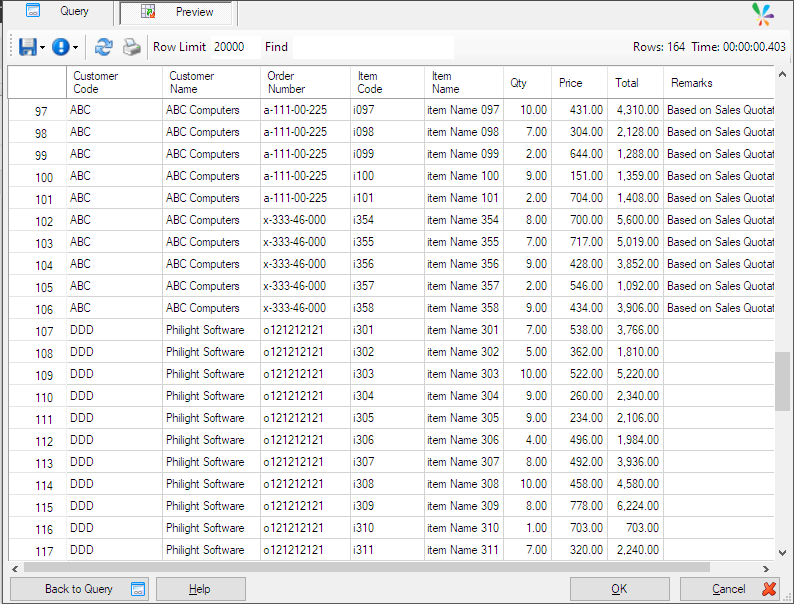
Task: Click the blue exclamation info icon
Action: point(61,47)
